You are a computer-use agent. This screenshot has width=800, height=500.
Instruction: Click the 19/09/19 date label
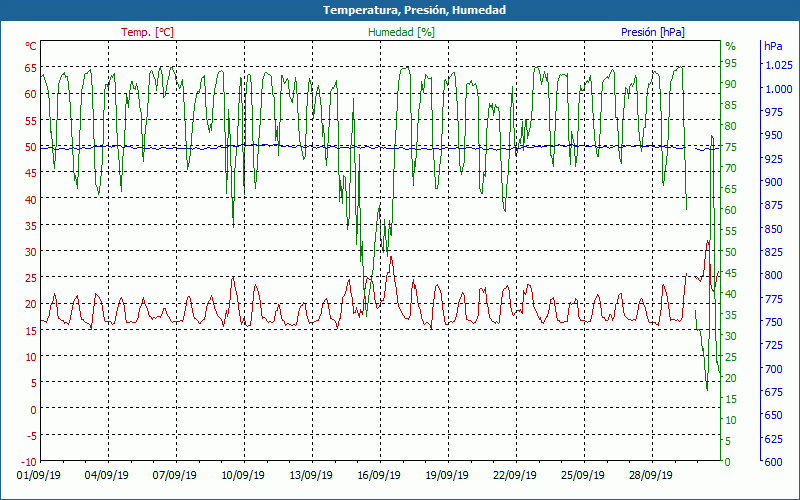pyautogui.click(x=447, y=476)
